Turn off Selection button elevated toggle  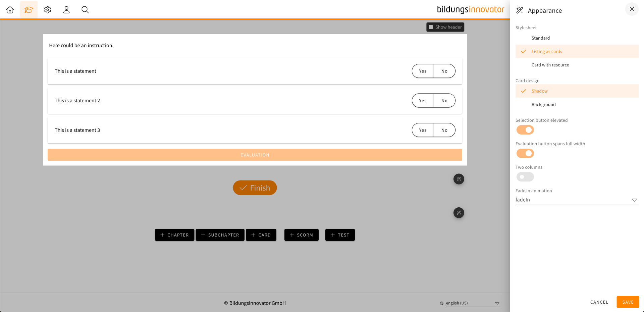525,130
